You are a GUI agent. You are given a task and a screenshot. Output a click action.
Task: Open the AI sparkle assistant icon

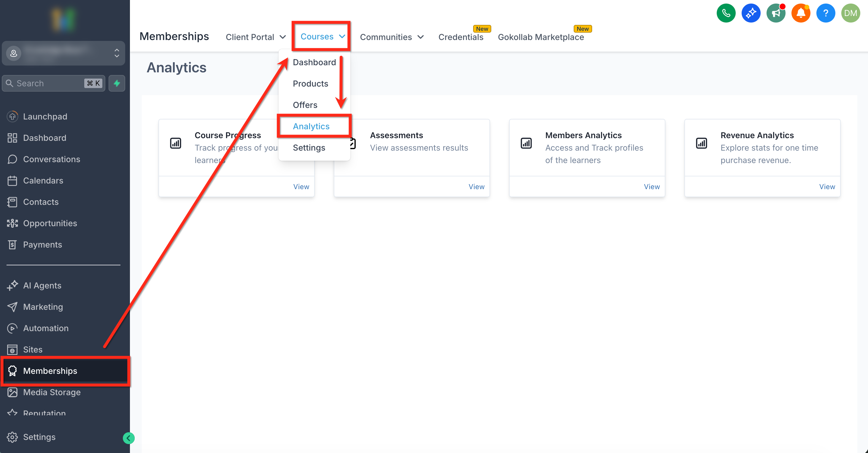pyautogui.click(x=751, y=13)
